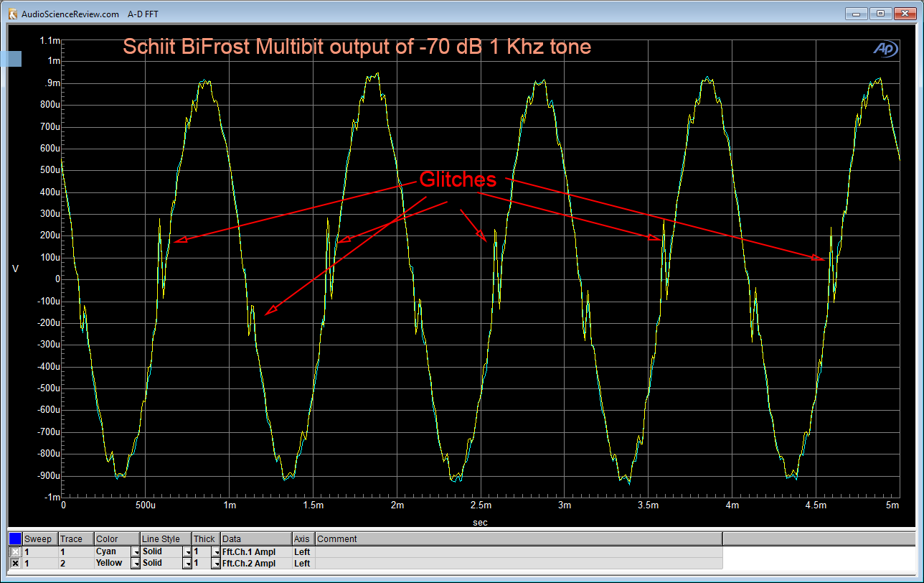924x583 pixels.
Task: Click the Solid line style on the Yellow row
Action: point(161,563)
